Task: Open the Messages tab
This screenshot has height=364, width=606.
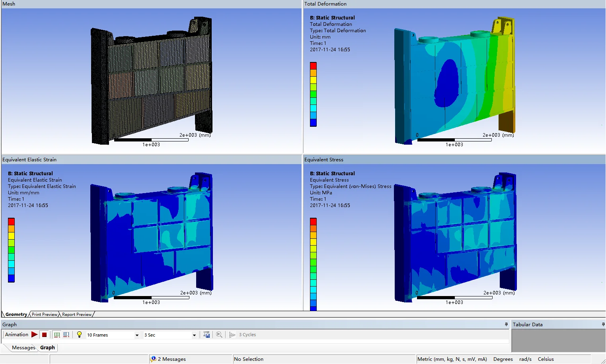Action: [23, 348]
